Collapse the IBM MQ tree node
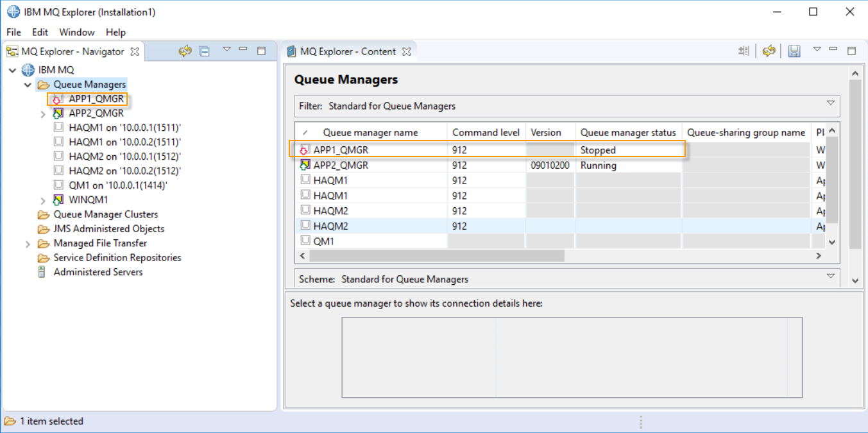Image resolution: width=868 pixels, height=433 pixels. pyautogui.click(x=12, y=70)
